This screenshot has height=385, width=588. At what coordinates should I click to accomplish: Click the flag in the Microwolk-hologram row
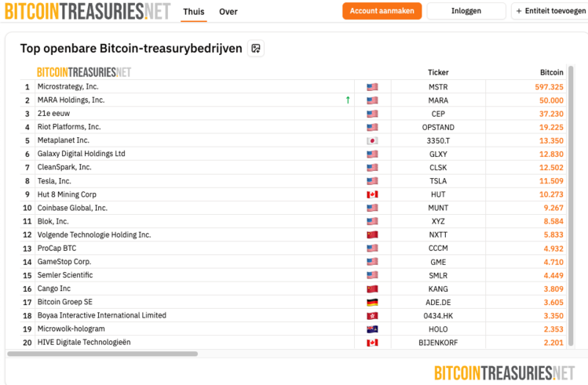click(x=372, y=329)
